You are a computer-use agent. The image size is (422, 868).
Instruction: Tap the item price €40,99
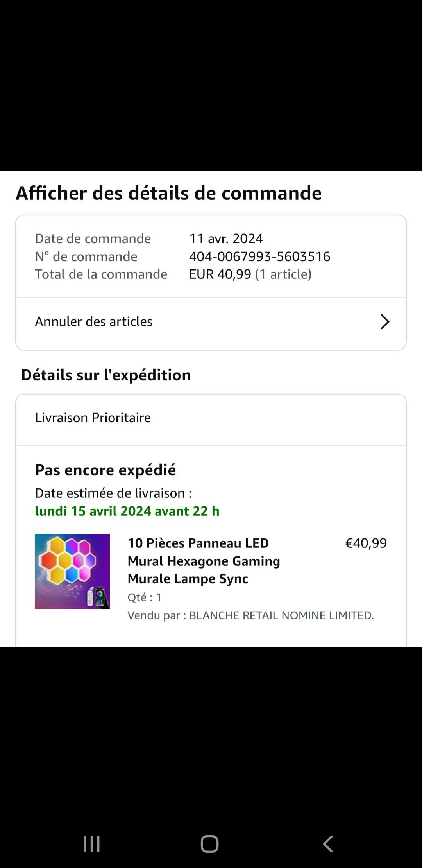[x=366, y=543]
